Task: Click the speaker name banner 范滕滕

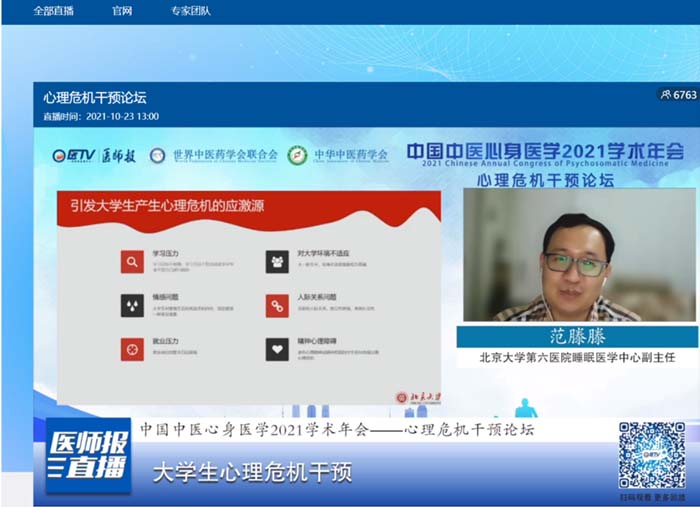Action: 577,337
